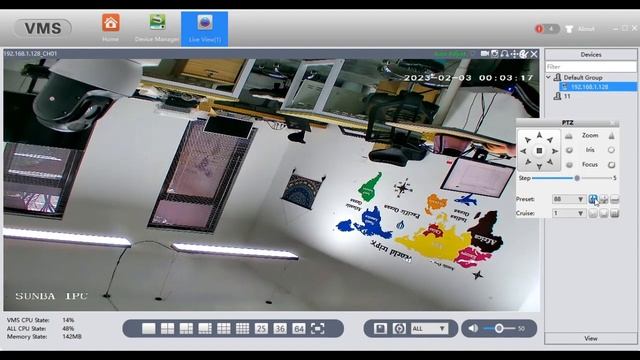Switch to 4-window grid layout
Screen dimensions: 640x360
pyautogui.click(x=167, y=329)
